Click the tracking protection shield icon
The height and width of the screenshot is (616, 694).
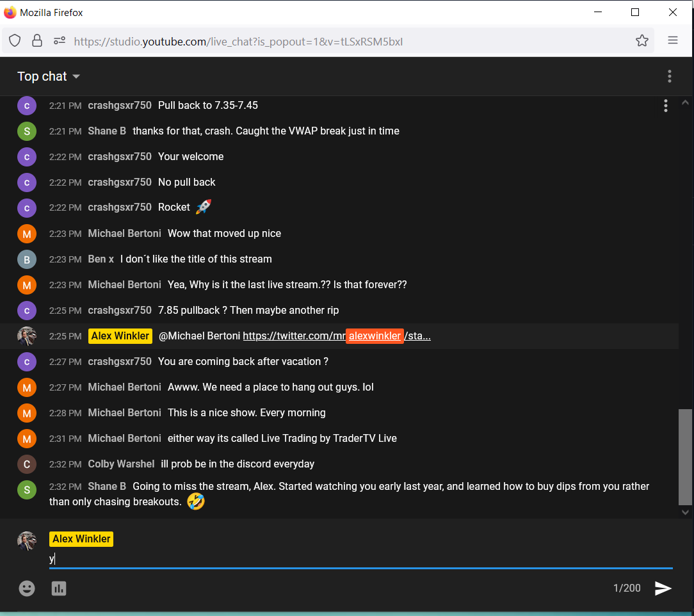pyautogui.click(x=14, y=40)
